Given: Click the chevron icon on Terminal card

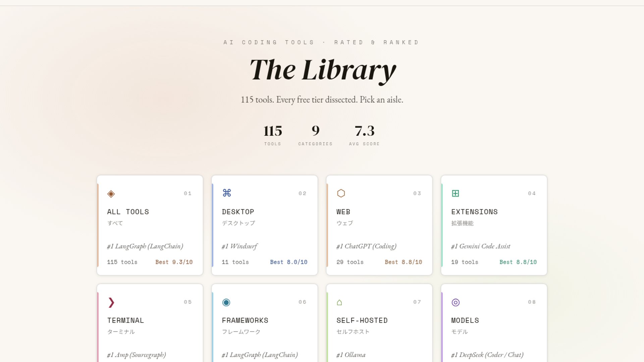Looking at the screenshot, I should click(111, 302).
